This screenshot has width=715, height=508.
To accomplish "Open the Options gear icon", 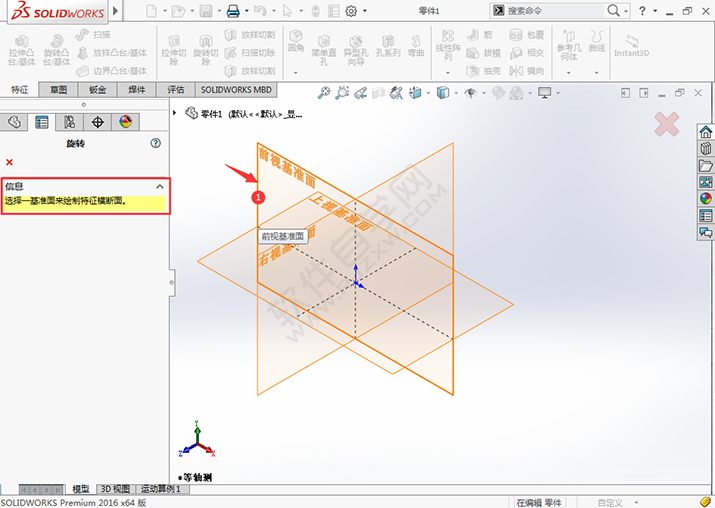I will pyautogui.click(x=351, y=11).
